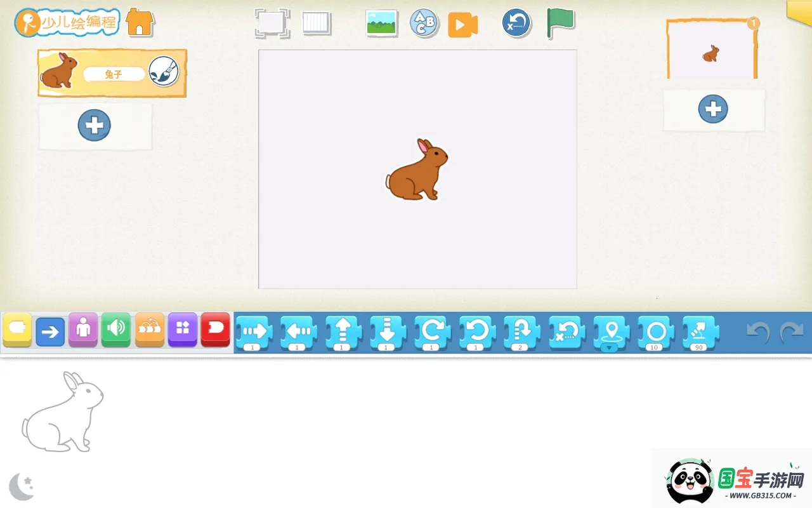Start the project with the green flag
This screenshot has height=508, width=812.
click(560, 23)
